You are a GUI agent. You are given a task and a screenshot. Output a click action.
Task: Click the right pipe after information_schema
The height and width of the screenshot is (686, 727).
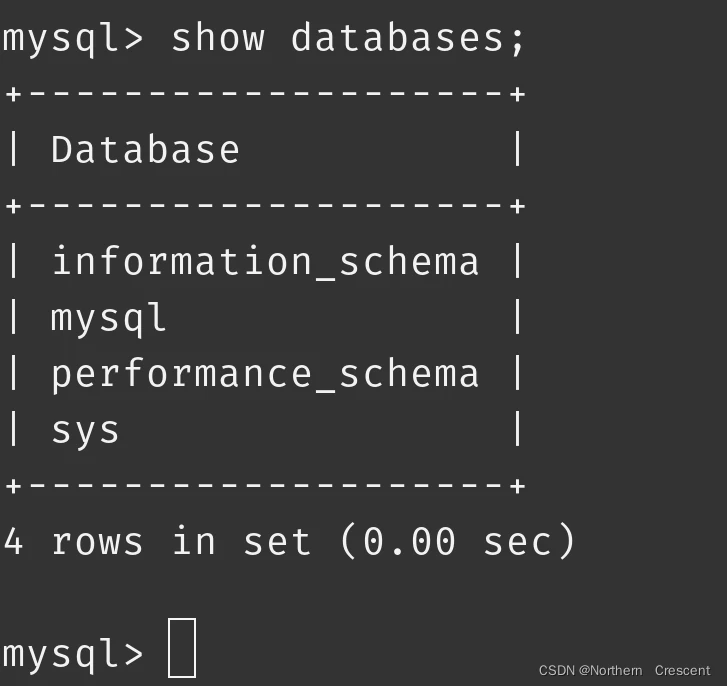(518, 261)
